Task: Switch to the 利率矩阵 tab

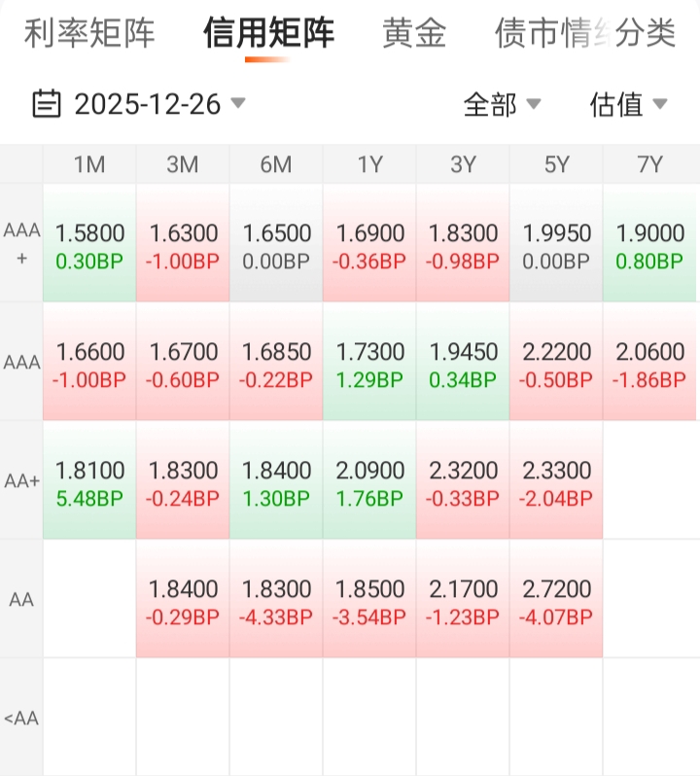Action: (x=89, y=33)
